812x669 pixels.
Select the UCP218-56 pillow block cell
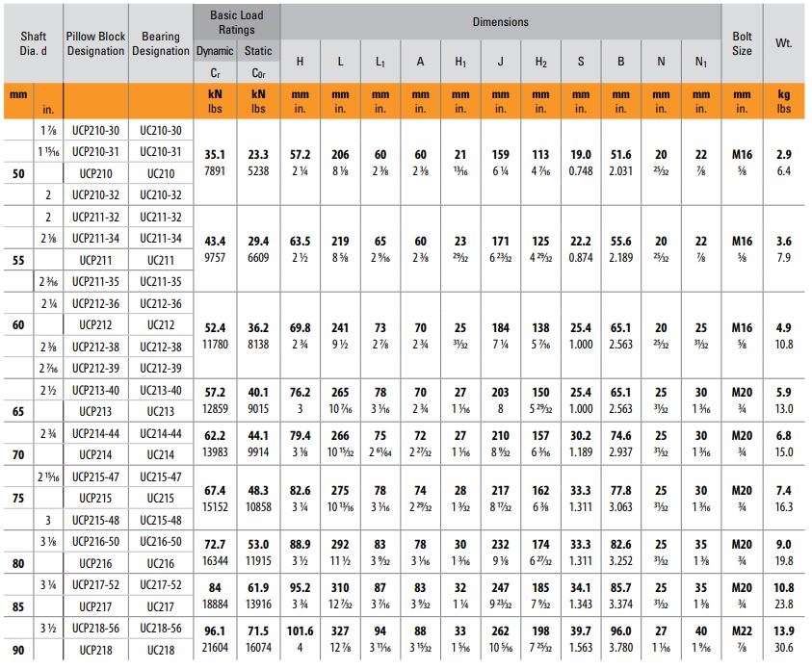coord(95,629)
